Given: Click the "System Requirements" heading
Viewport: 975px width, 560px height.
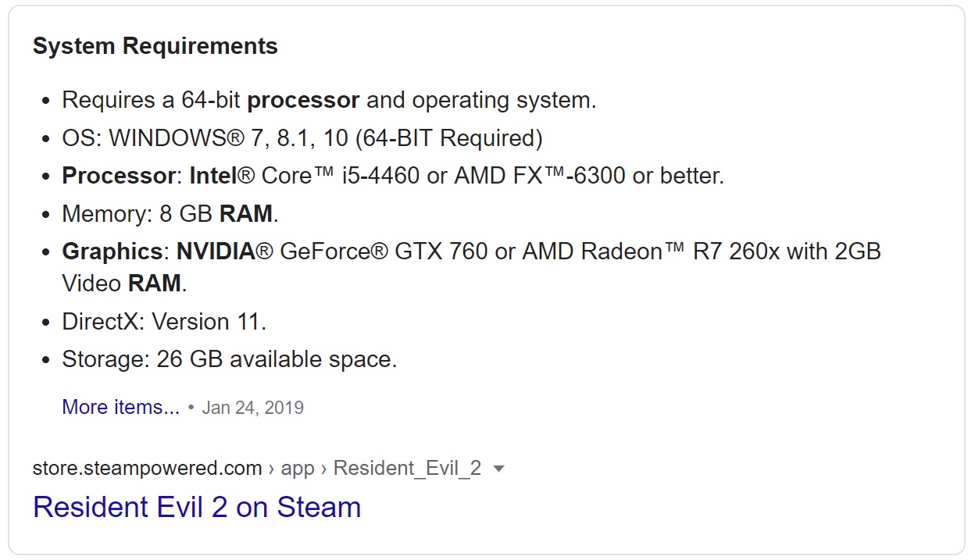Looking at the screenshot, I should [x=155, y=46].
